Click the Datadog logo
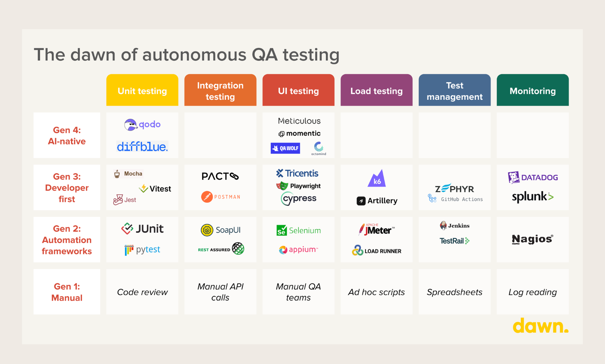The height and width of the screenshot is (364, 605). tap(532, 177)
